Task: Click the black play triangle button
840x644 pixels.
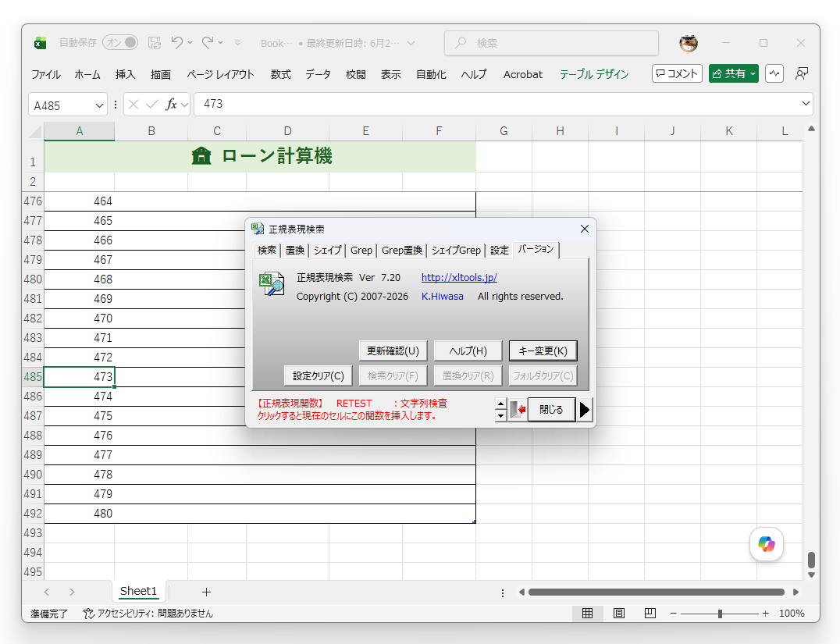Action: coord(585,410)
